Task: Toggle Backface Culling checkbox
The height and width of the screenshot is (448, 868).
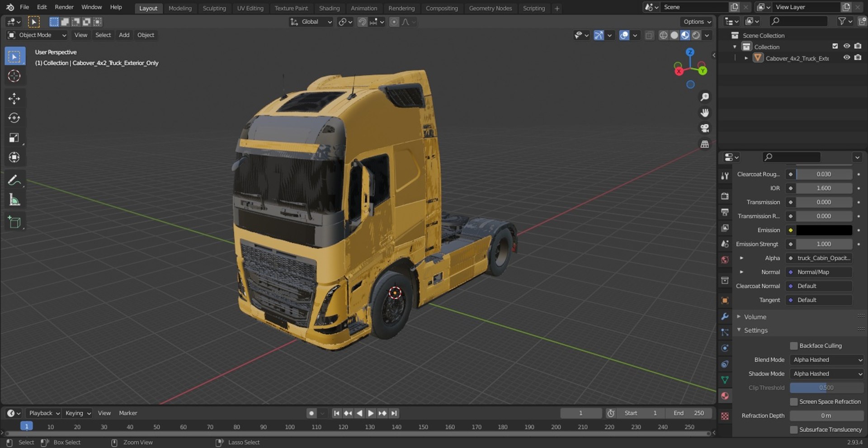Action: click(x=794, y=346)
